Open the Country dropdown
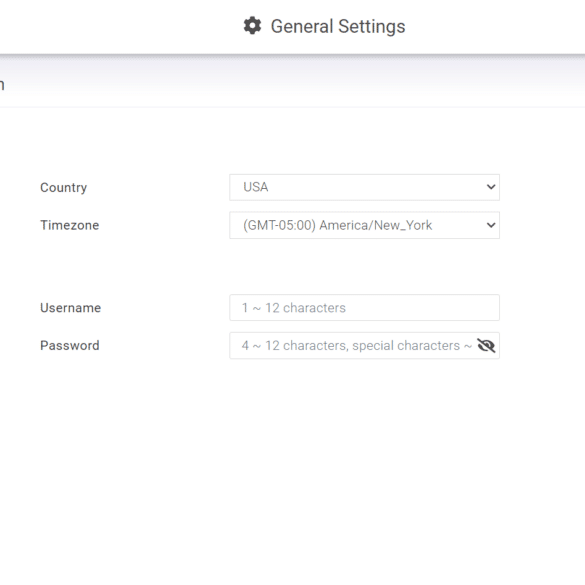This screenshot has height=585, width=585. [364, 187]
